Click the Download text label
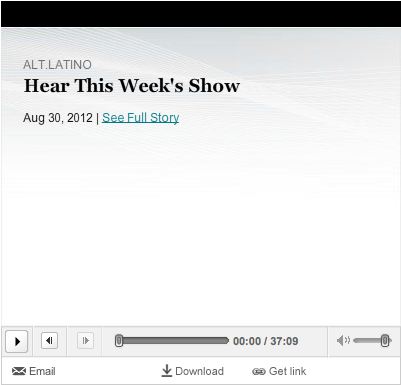The image size is (401, 385). (199, 371)
